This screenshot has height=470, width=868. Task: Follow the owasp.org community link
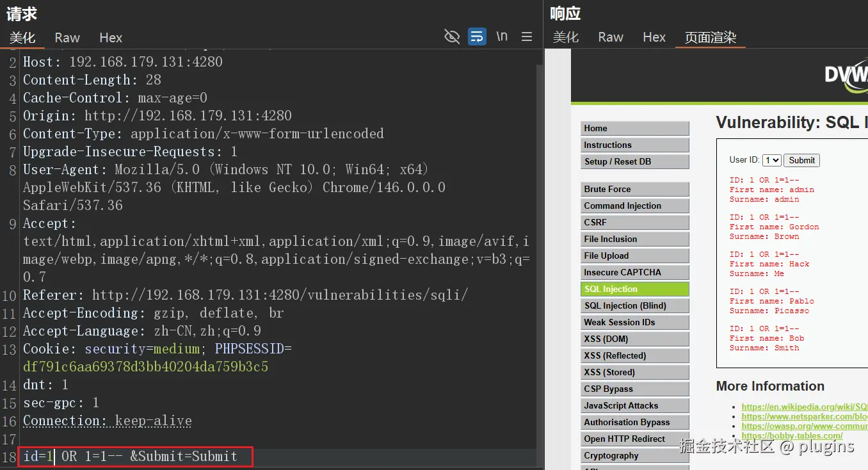coord(805,426)
